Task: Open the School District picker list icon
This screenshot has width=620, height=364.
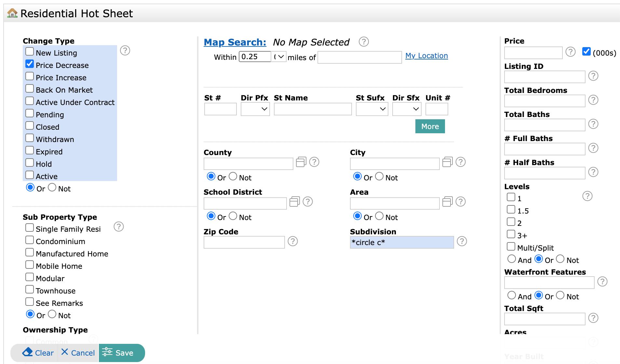Action: [x=294, y=201]
